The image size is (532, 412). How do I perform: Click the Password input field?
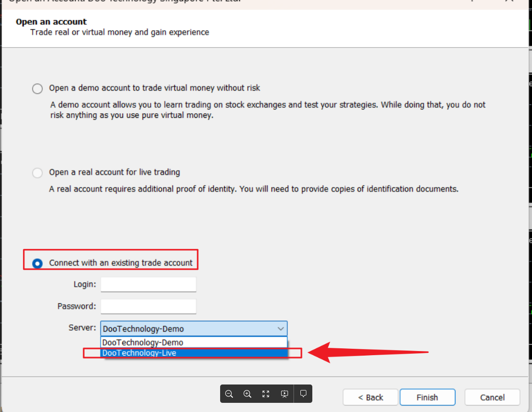point(148,306)
